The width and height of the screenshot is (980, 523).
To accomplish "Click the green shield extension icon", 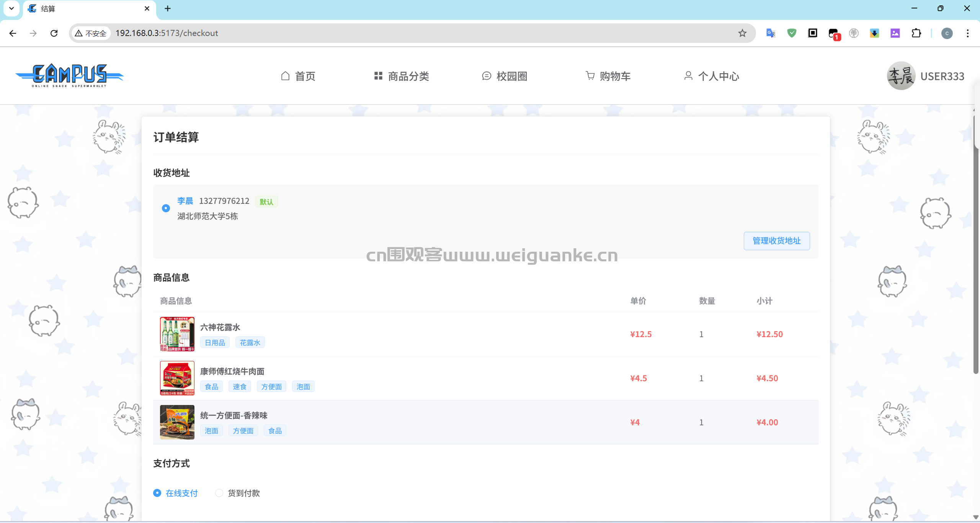I will 792,33.
